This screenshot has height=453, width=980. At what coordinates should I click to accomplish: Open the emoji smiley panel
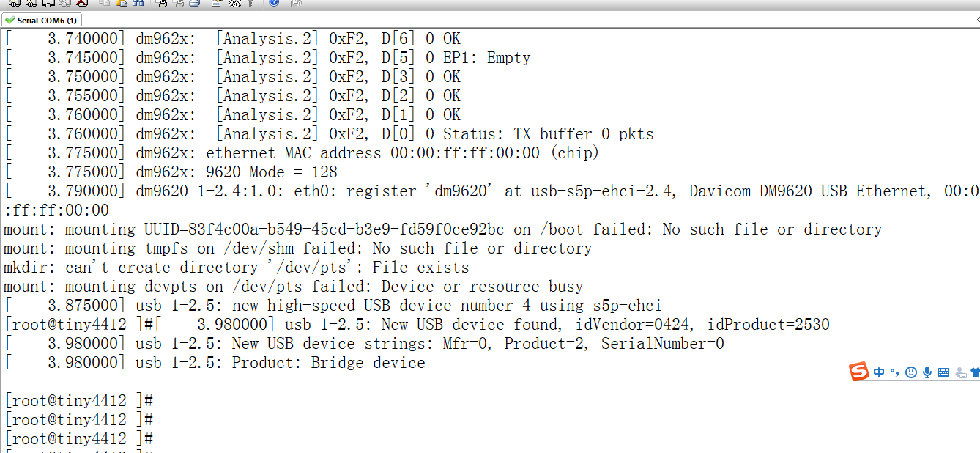pyautogui.click(x=911, y=372)
